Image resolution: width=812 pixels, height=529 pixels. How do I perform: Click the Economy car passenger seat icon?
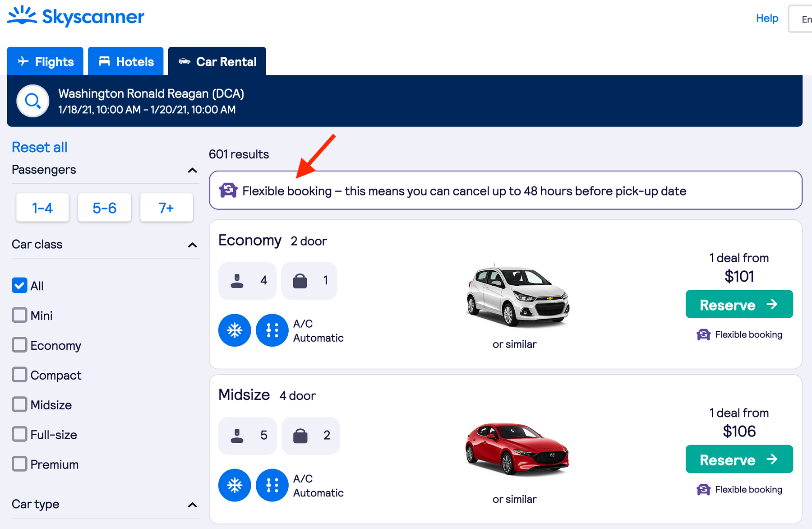pyautogui.click(x=237, y=280)
